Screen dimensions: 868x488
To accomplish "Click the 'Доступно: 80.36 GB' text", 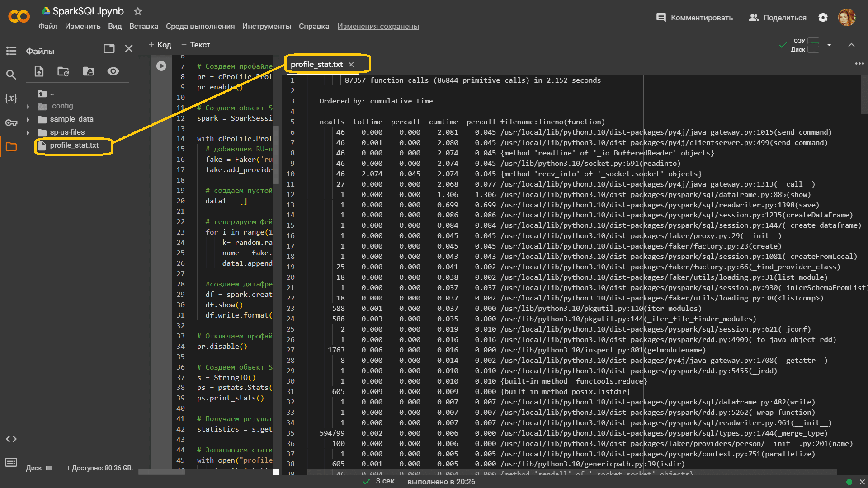I will click(x=102, y=468).
